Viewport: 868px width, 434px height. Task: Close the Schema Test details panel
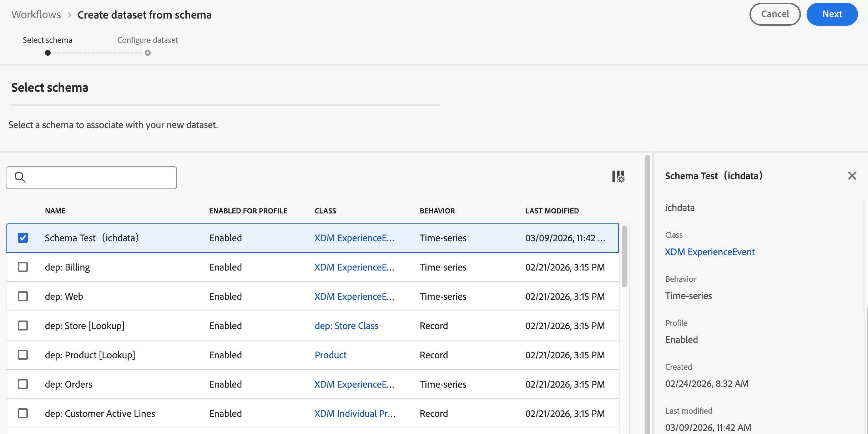pos(852,176)
